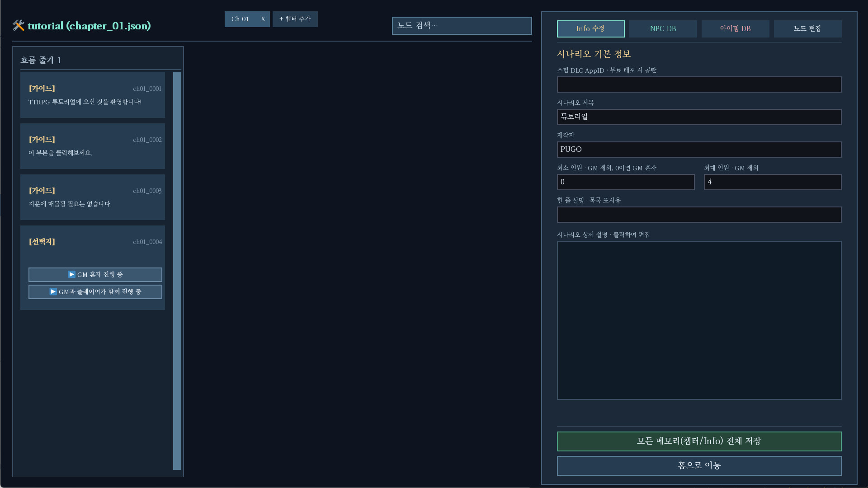The height and width of the screenshot is (488, 868).
Task: Click play icon on GM 혼자 진행 중 choice
Action: [x=71, y=274]
